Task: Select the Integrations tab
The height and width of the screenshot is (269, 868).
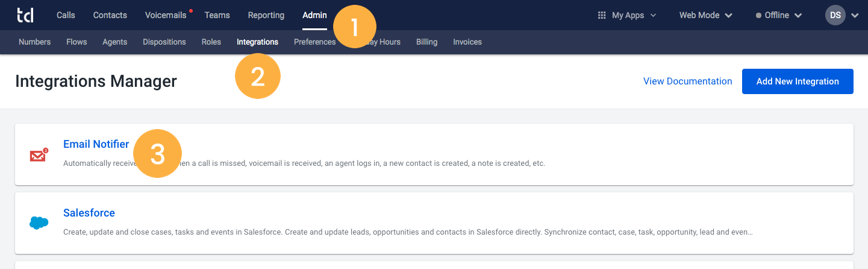Action: coord(257,42)
